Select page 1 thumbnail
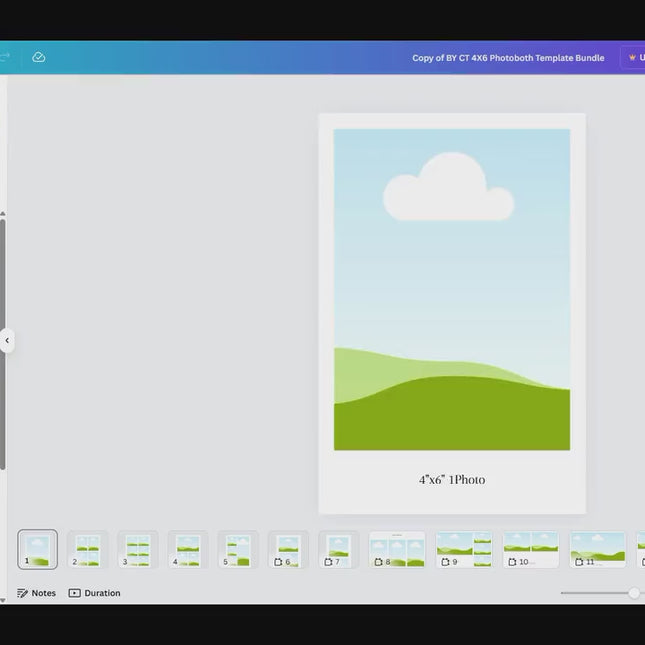Viewport: 645px width, 645px height. [x=38, y=549]
